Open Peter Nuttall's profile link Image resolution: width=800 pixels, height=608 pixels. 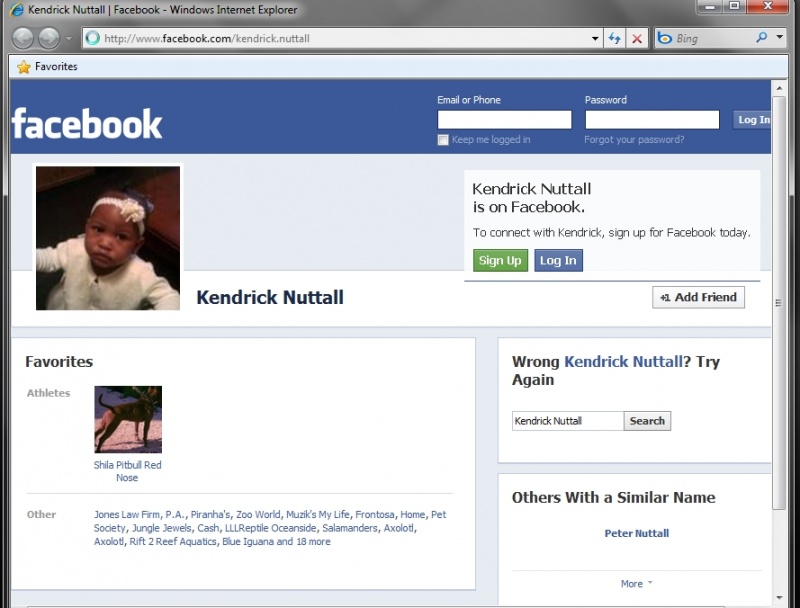coord(637,534)
